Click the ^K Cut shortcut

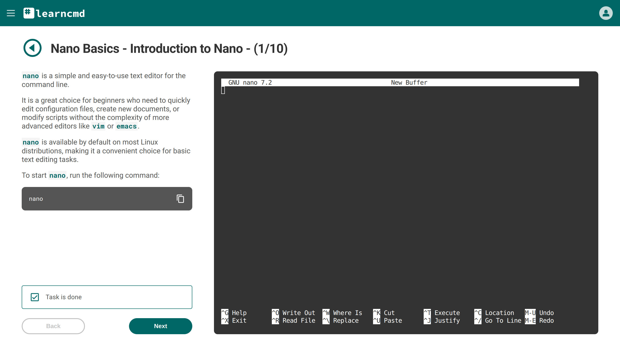(384, 313)
